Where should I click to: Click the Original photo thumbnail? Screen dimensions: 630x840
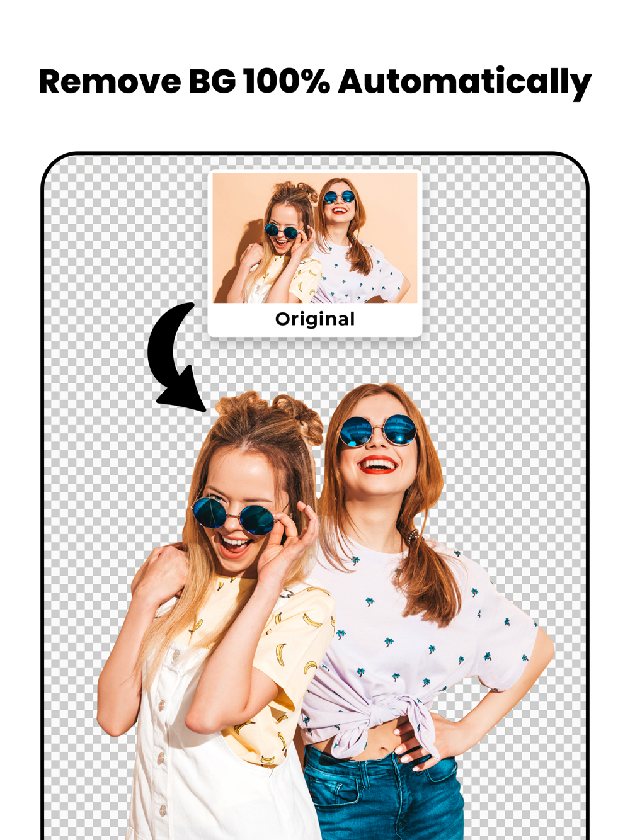(315, 238)
